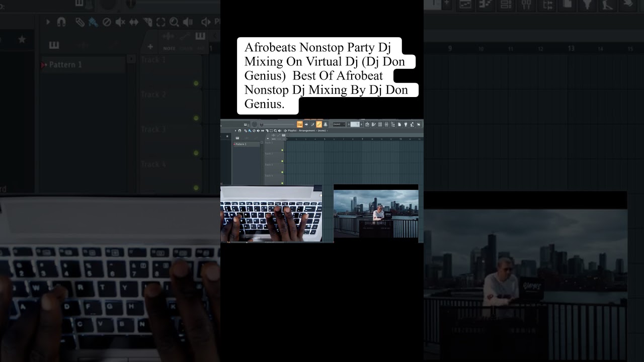Decrease pattern number with minus stepper in centre toolbar
Screen dimensions: 644x362
pos(349,124)
